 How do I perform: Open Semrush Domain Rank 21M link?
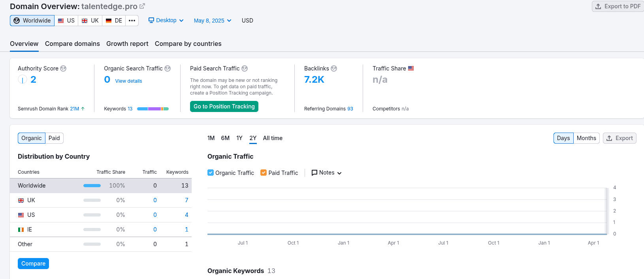pos(75,108)
